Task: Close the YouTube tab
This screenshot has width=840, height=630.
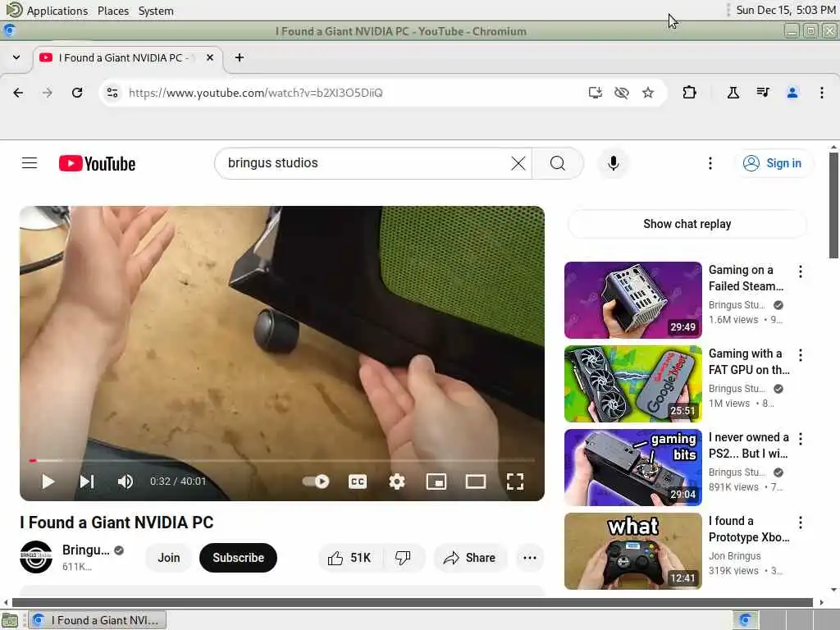Action: click(210, 57)
